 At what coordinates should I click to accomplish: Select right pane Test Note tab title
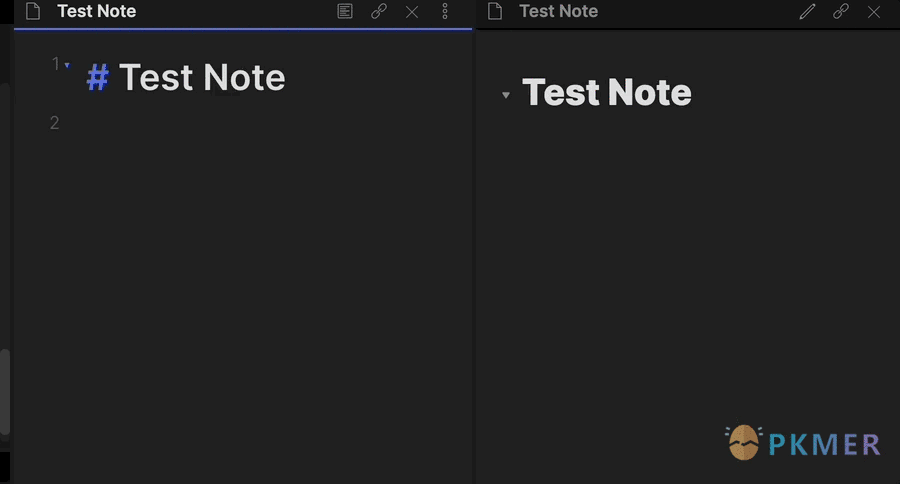(x=558, y=11)
